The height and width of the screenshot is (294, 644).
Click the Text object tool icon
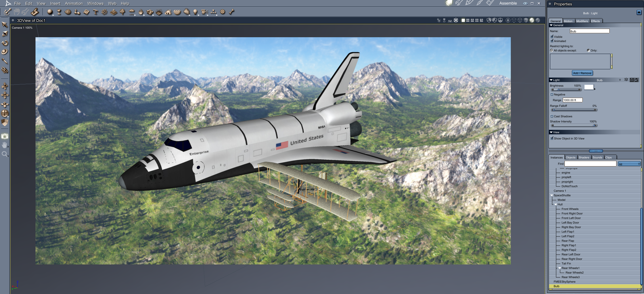point(95,12)
